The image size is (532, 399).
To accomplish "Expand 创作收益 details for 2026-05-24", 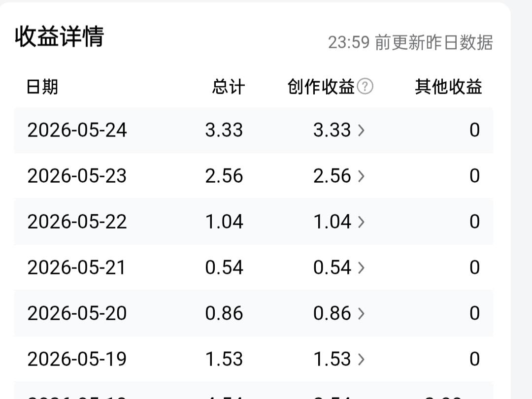I will click(362, 130).
